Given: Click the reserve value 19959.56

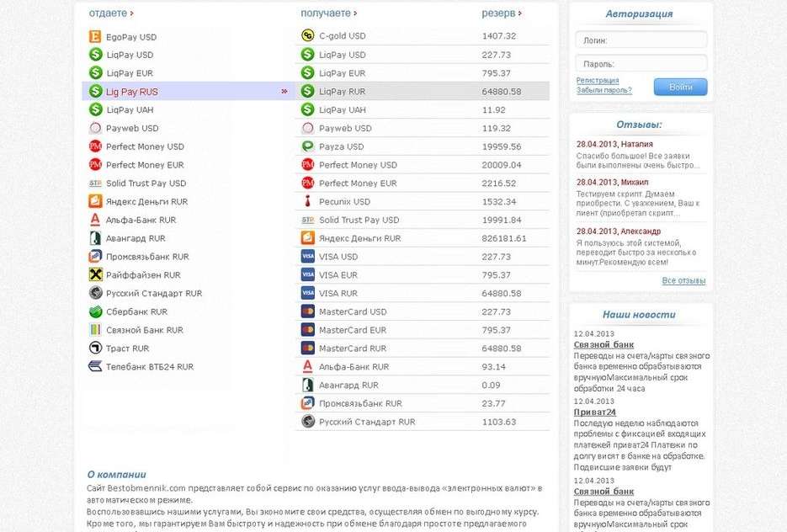Looking at the screenshot, I should tap(502, 146).
